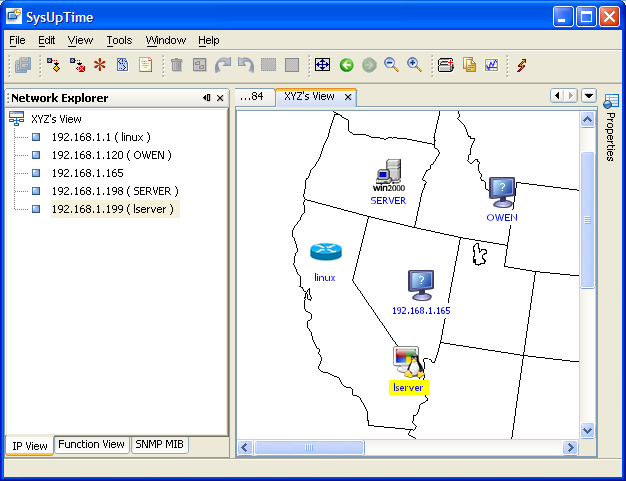Switch to the Function View tab
The width and height of the screenshot is (626, 481).
[91, 445]
